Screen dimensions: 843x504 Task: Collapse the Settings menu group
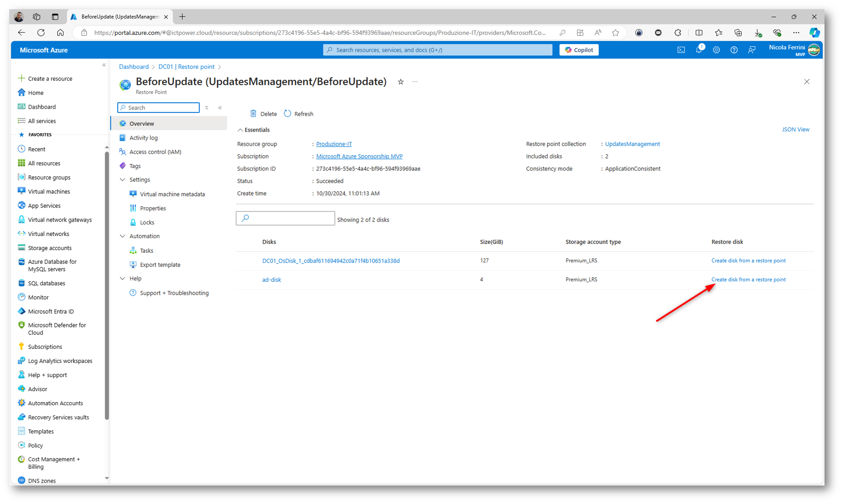tap(123, 180)
